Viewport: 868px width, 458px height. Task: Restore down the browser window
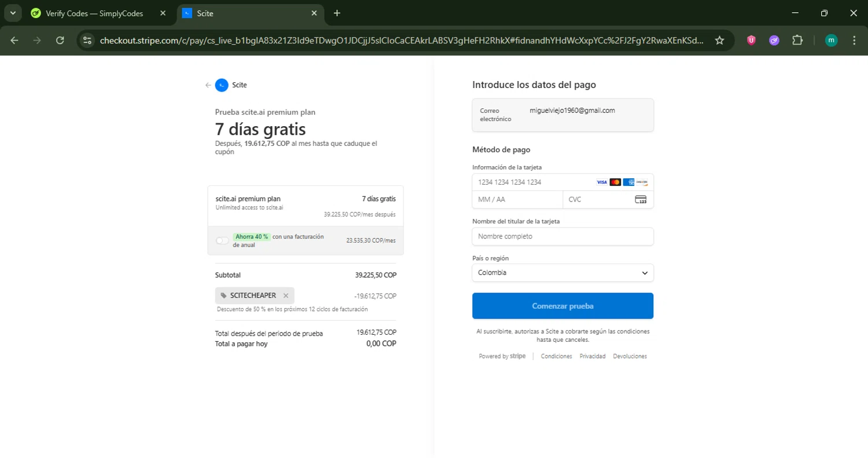tap(824, 13)
